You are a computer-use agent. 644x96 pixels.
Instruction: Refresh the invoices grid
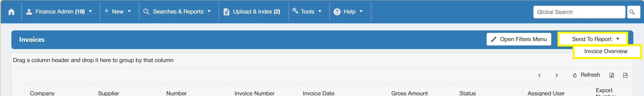click(586, 75)
